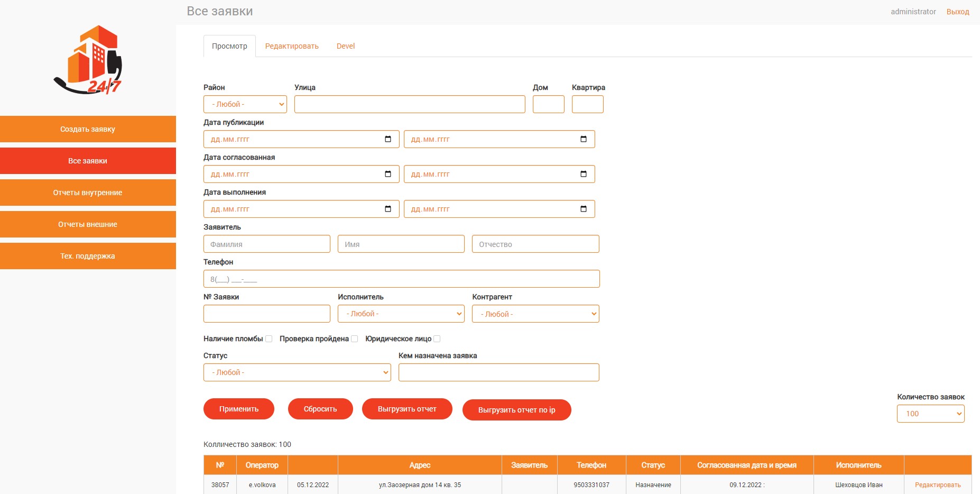This screenshot has width=980, height=494.
Task: Click the Дата согласованная end date field
Action: click(x=500, y=174)
